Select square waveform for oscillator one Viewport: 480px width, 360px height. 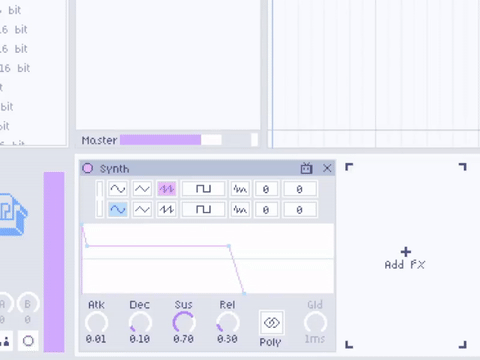[203, 189]
